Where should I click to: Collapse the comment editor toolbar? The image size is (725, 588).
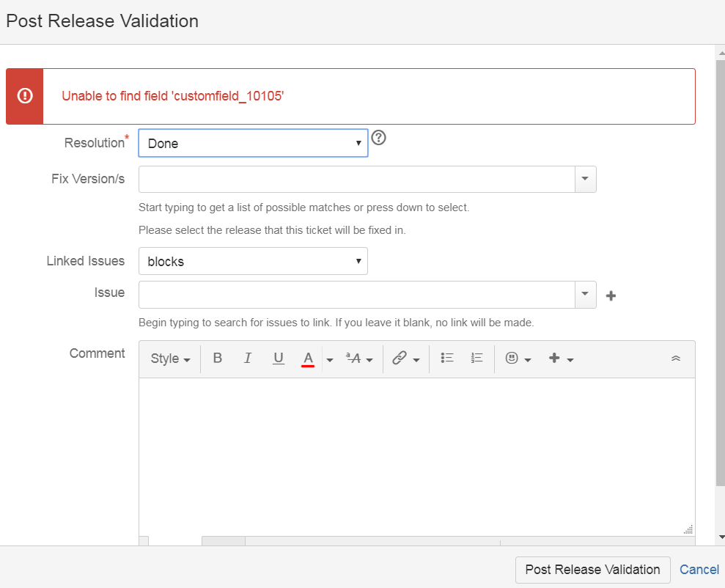(x=676, y=359)
